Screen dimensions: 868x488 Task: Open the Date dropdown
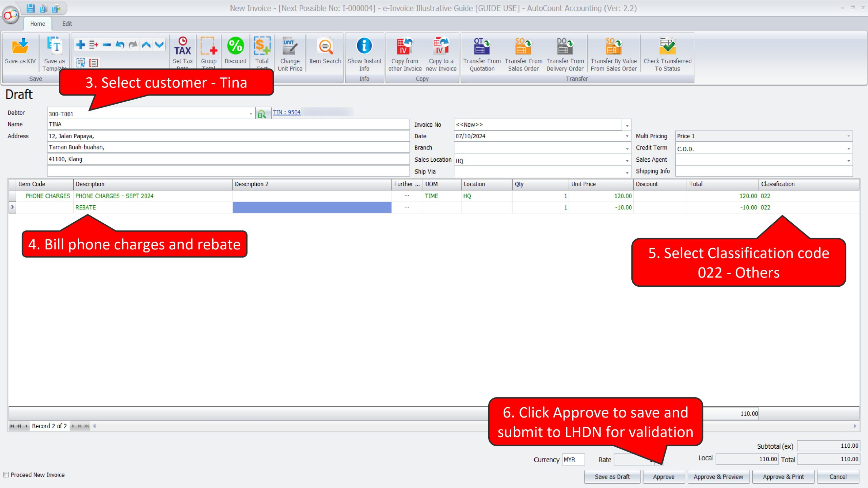point(627,136)
